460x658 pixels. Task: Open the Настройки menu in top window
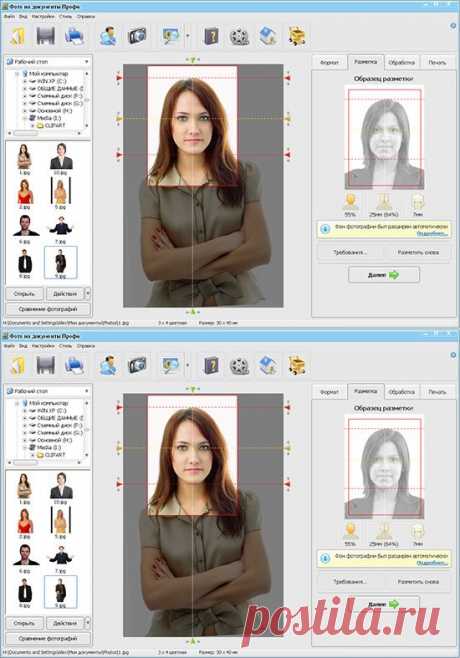(x=43, y=17)
